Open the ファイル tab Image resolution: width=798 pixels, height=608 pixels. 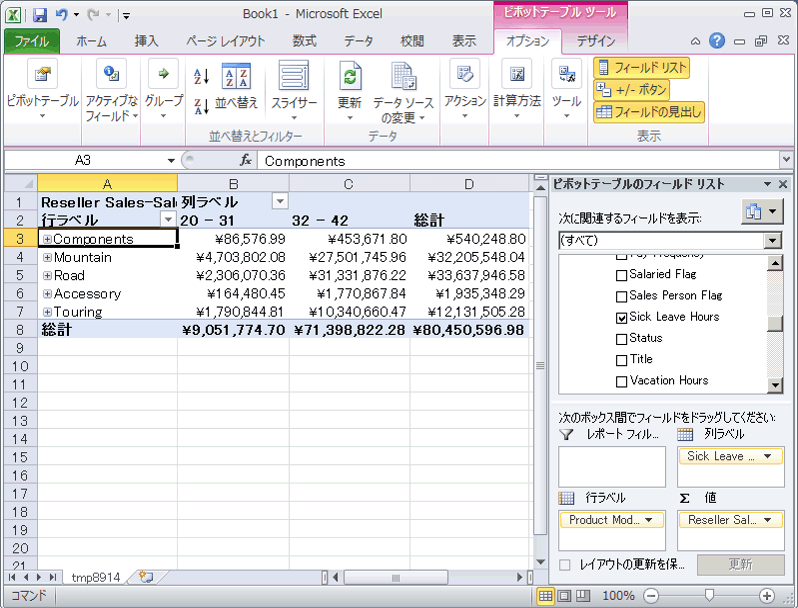click(x=32, y=41)
